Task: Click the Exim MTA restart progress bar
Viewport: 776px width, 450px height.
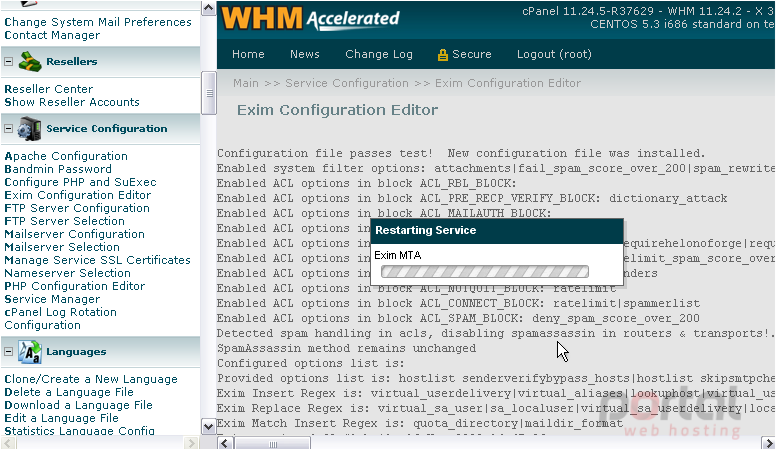Action: pyautogui.click(x=485, y=271)
